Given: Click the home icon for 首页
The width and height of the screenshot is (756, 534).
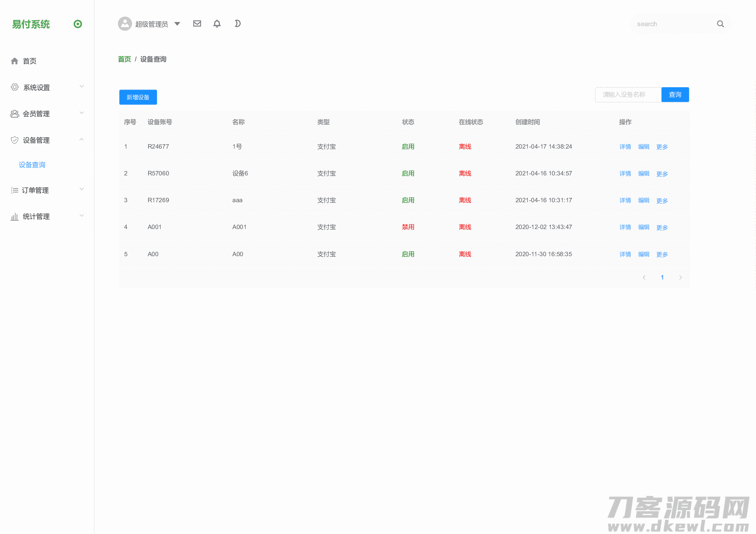Looking at the screenshot, I should point(15,61).
